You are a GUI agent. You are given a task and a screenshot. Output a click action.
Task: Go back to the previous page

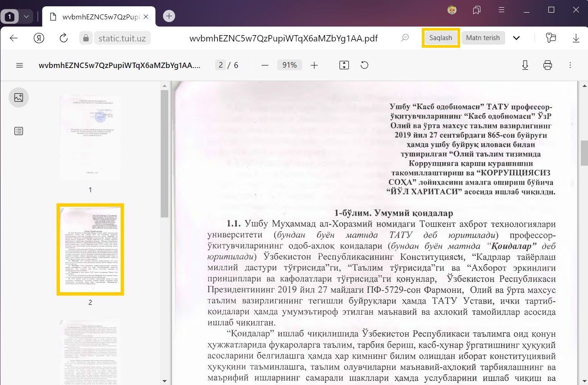point(14,38)
